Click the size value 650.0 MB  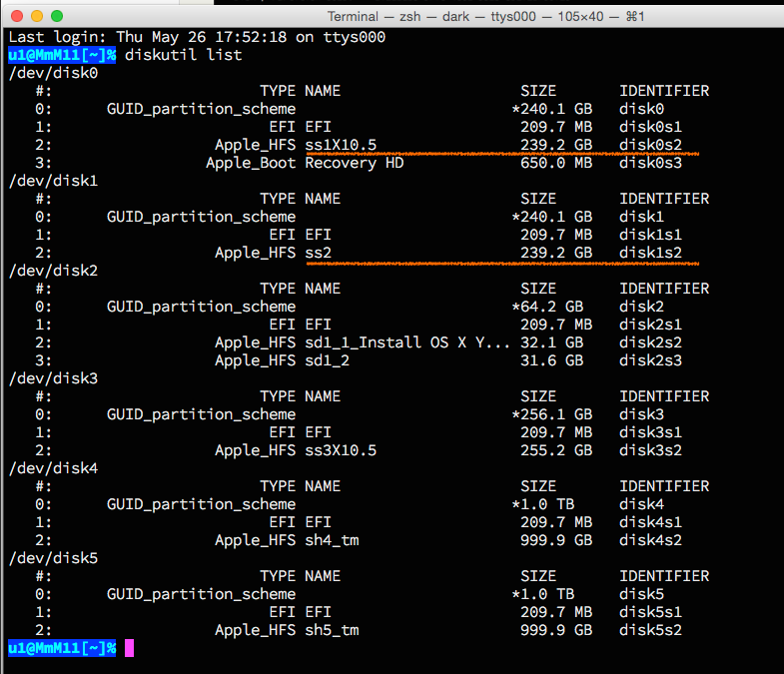[x=556, y=163]
